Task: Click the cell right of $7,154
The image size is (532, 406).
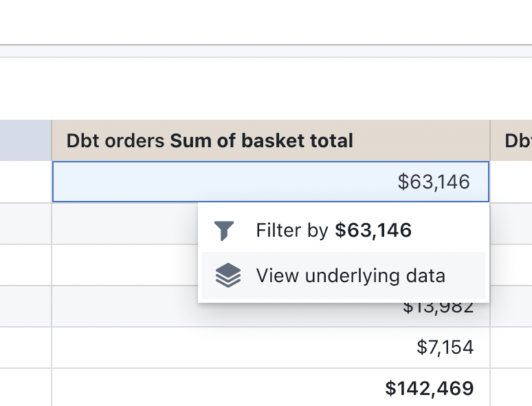Action: (512, 348)
